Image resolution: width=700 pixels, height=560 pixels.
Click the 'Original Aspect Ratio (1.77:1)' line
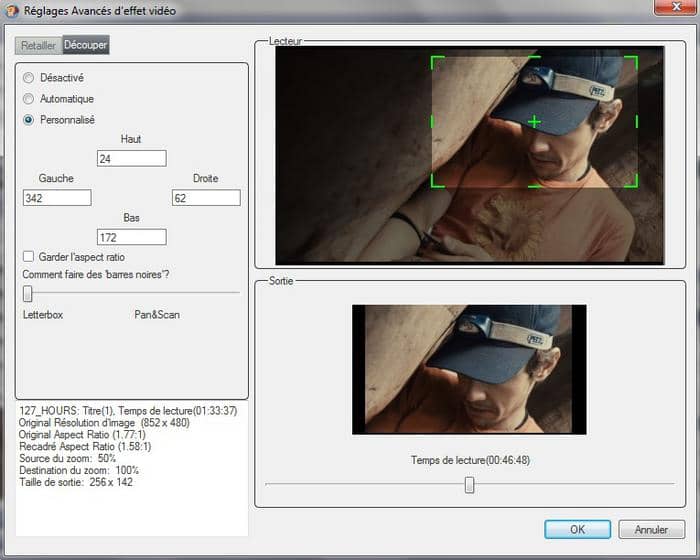(x=82, y=435)
